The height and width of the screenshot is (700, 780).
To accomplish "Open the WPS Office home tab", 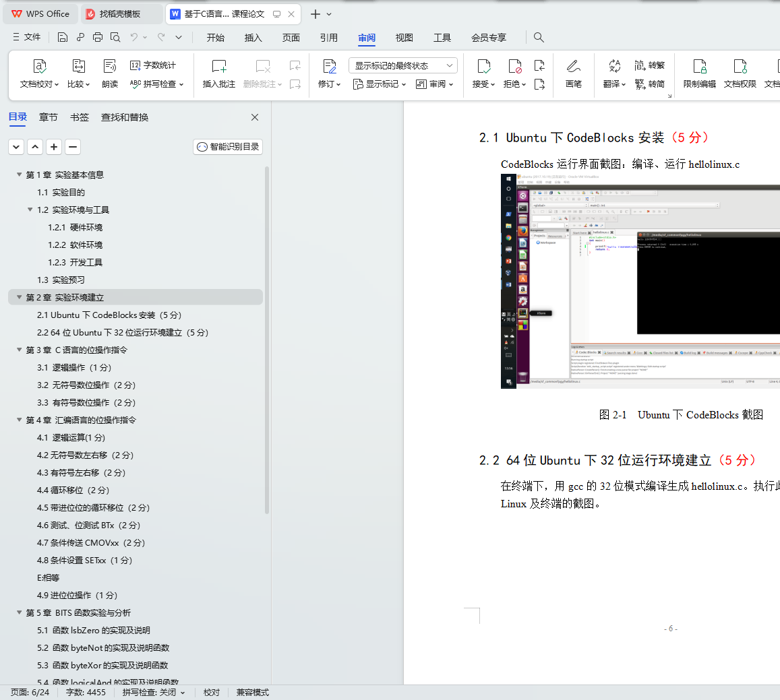I will pos(41,14).
